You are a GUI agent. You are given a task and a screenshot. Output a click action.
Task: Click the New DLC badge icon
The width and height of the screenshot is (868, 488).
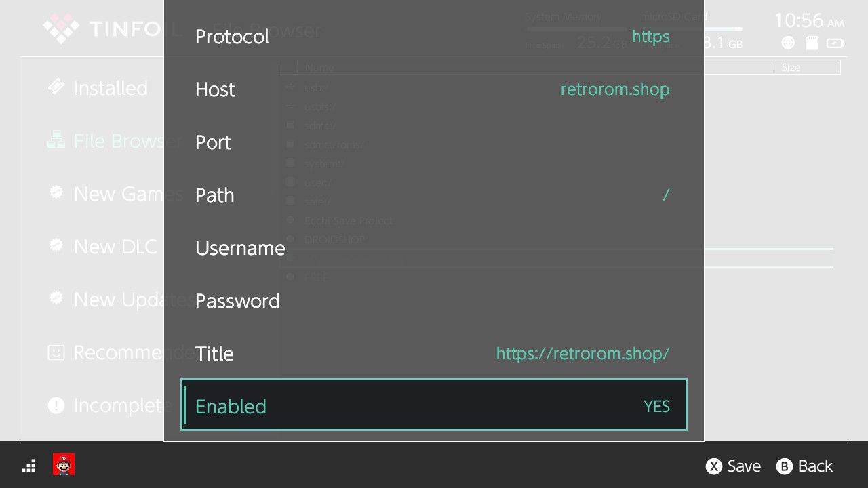pos(56,246)
